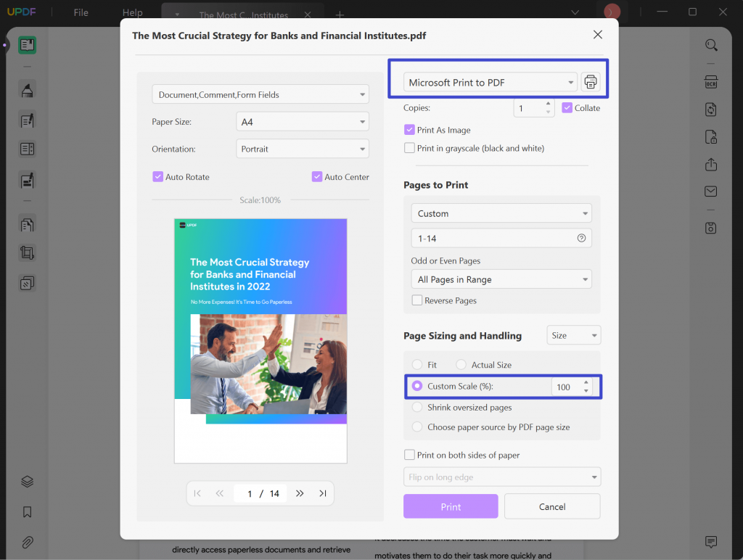The height and width of the screenshot is (560, 743).
Task: Open the Bookmarks panel
Action: tap(27, 511)
